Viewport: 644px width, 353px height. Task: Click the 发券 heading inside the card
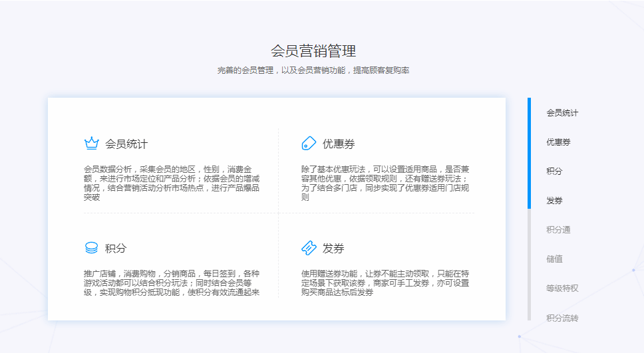[333, 249]
